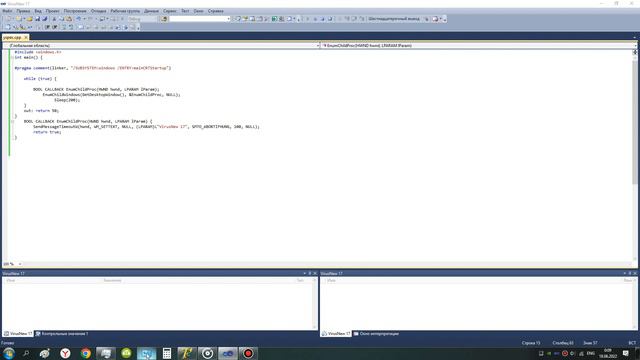This screenshot has height=360, width=640.
Task: Click the red record taskbar icon
Action: 248,353
